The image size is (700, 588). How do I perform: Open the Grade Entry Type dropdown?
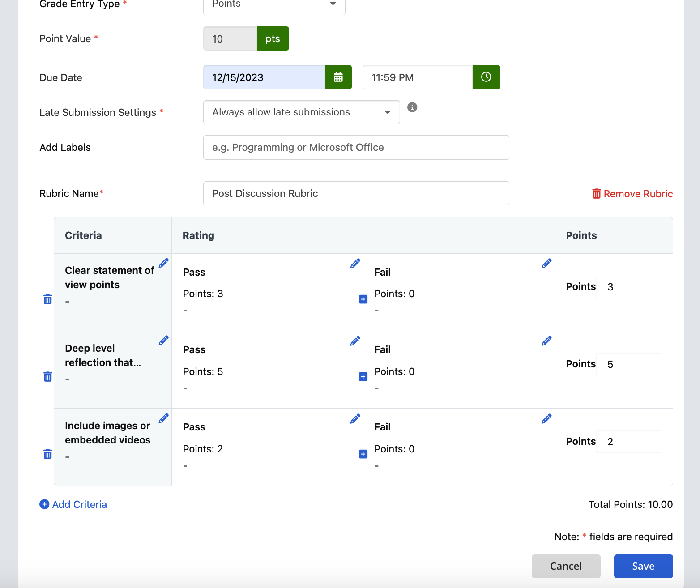click(274, 4)
